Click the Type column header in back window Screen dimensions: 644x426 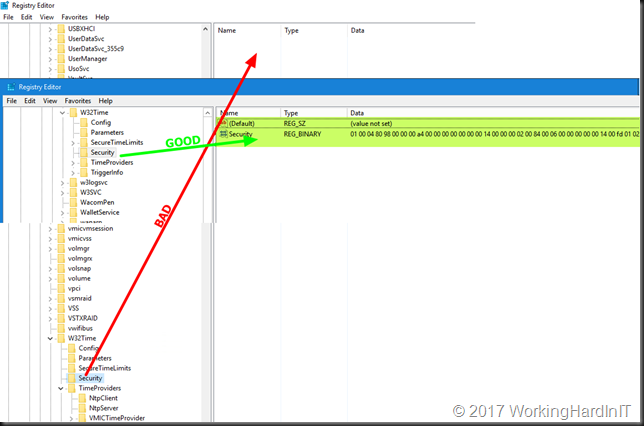[314, 30]
